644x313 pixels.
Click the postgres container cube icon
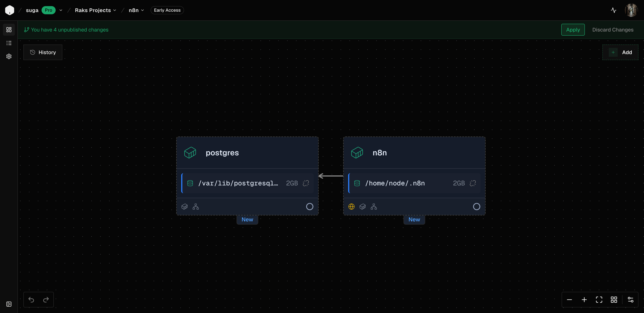click(190, 152)
